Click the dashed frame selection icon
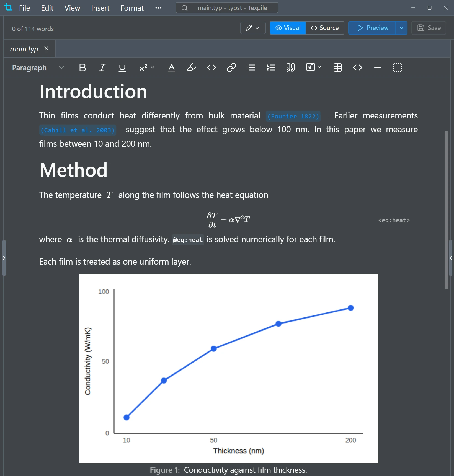The image size is (454, 476). click(397, 68)
